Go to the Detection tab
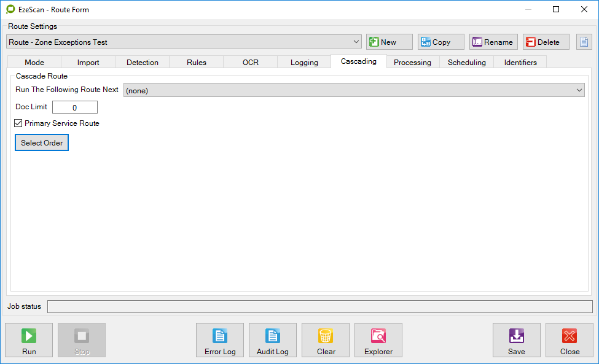 (143, 62)
